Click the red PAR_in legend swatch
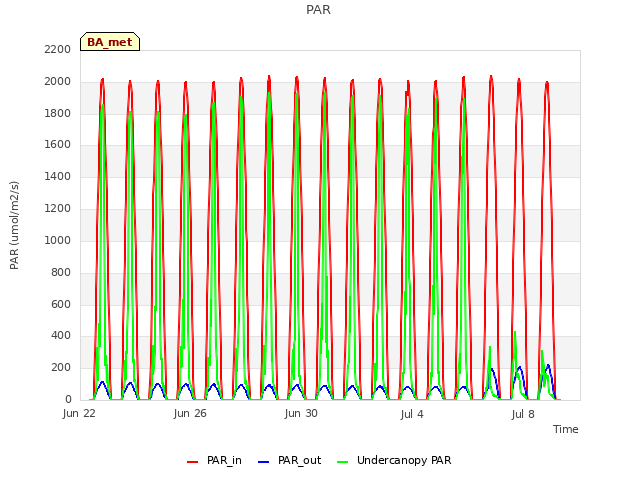This screenshot has width=640, height=480. [x=192, y=462]
